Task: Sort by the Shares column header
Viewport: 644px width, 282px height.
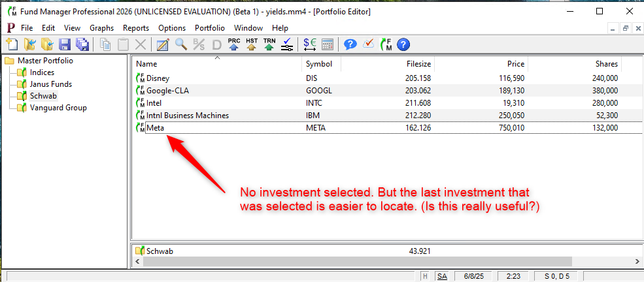Action: click(575, 64)
